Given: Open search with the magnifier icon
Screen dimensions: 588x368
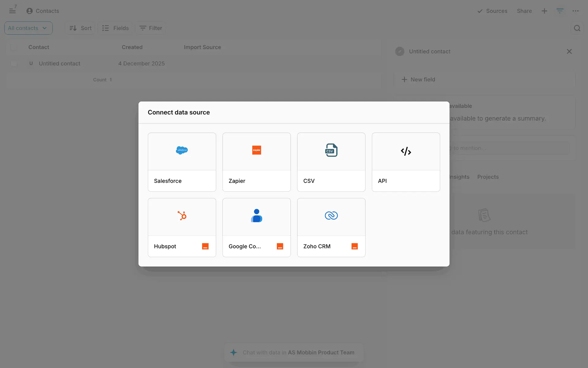Looking at the screenshot, I should pos(577,28).
